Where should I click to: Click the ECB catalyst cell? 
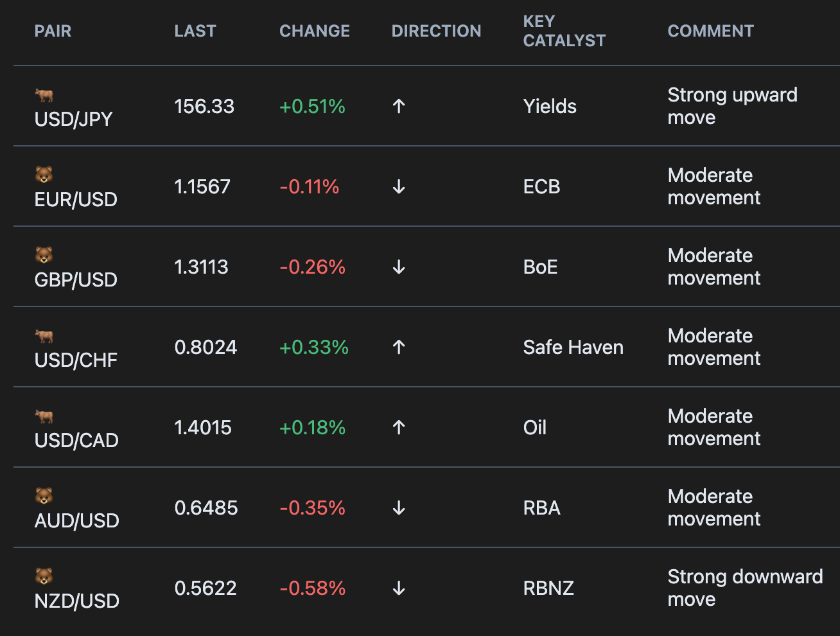542,187
